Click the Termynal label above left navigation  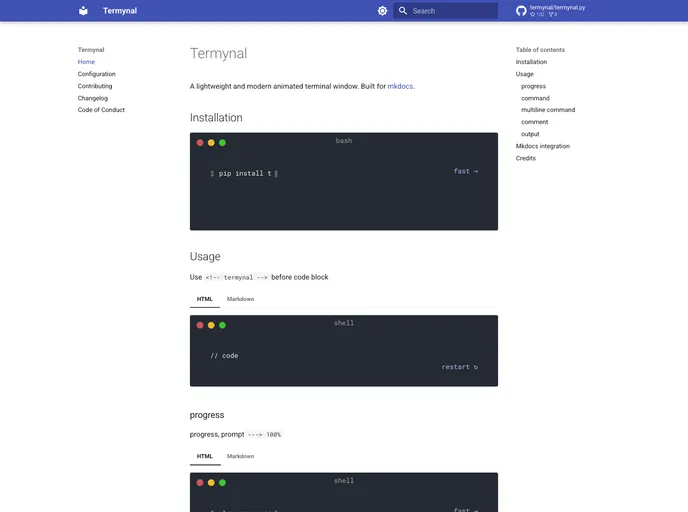click(x=91, y=50)
